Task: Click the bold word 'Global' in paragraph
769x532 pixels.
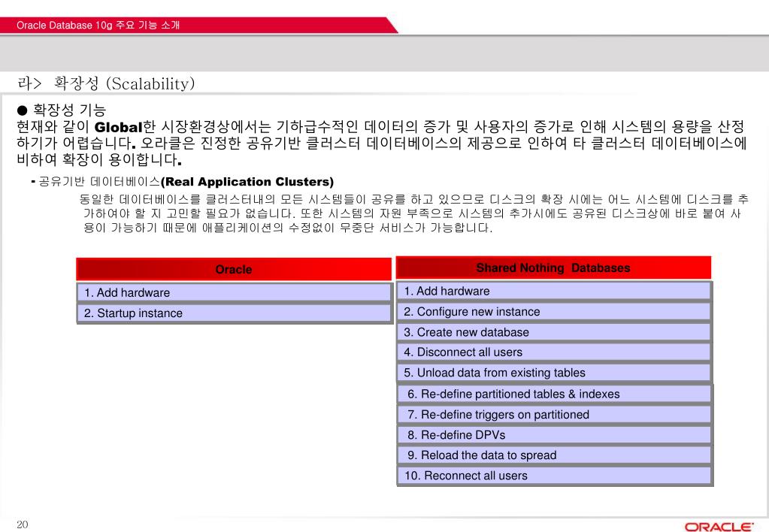Action: 118,127
